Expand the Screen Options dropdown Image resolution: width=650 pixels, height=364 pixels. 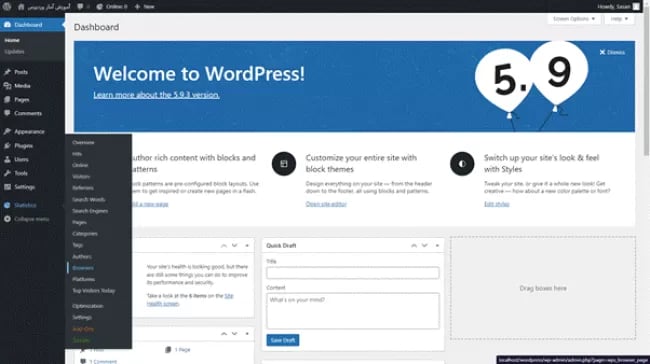574,19
